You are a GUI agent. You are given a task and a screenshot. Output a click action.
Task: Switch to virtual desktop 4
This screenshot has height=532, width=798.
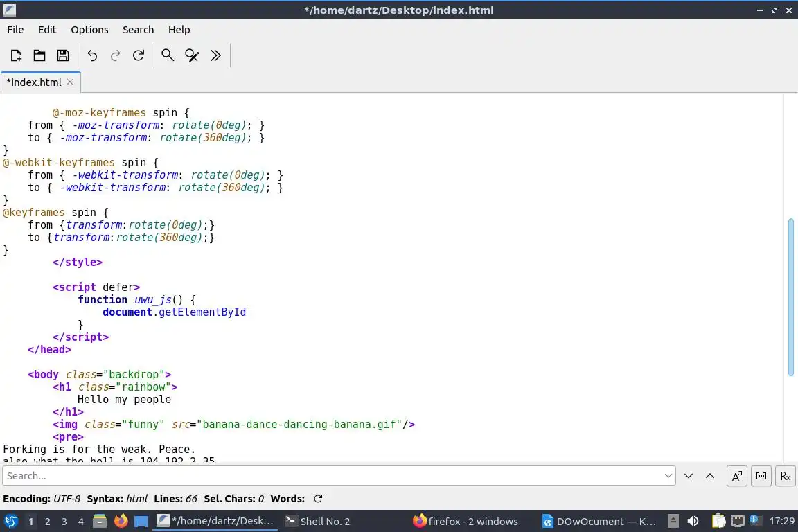(81, 522)
